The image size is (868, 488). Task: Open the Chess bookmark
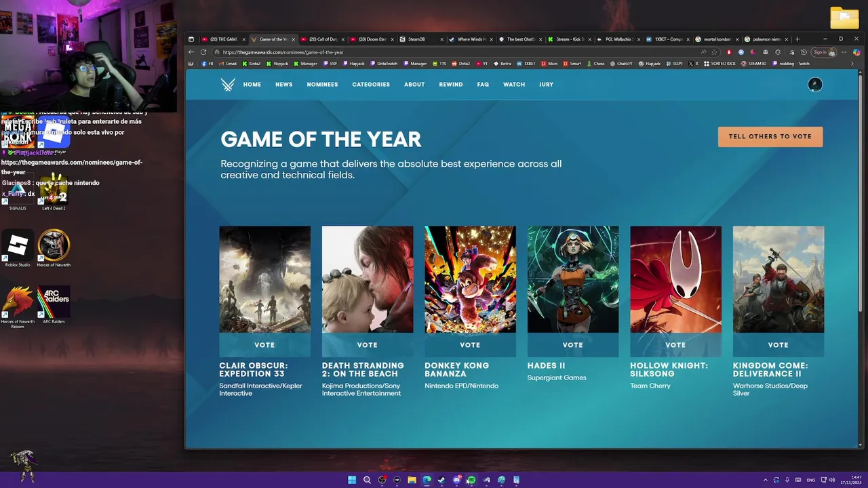(x=595, y=64)
